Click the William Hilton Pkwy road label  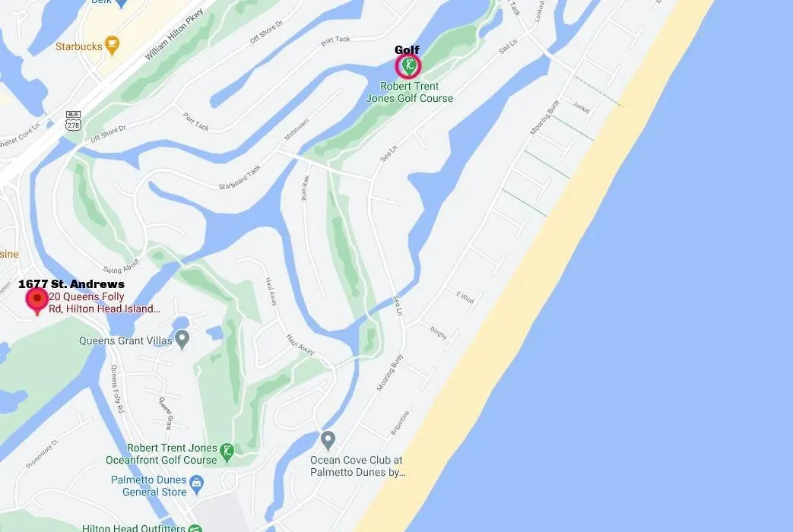coord(174,34)
